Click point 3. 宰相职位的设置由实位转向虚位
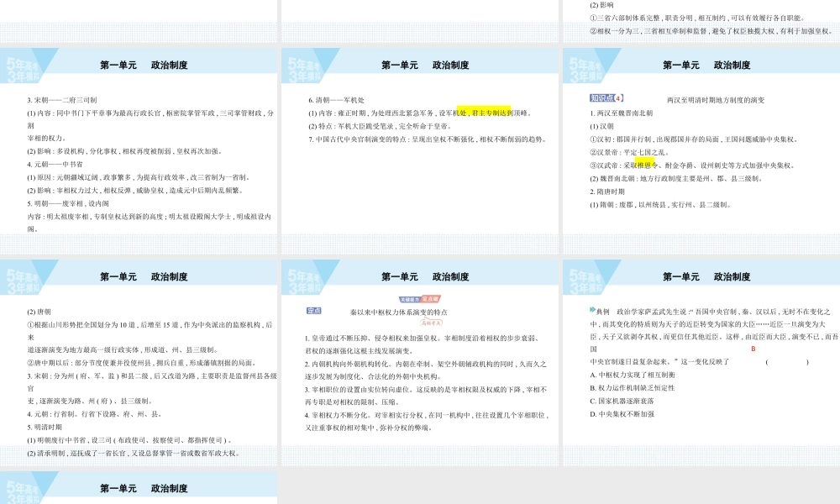 tap(427, 396)
